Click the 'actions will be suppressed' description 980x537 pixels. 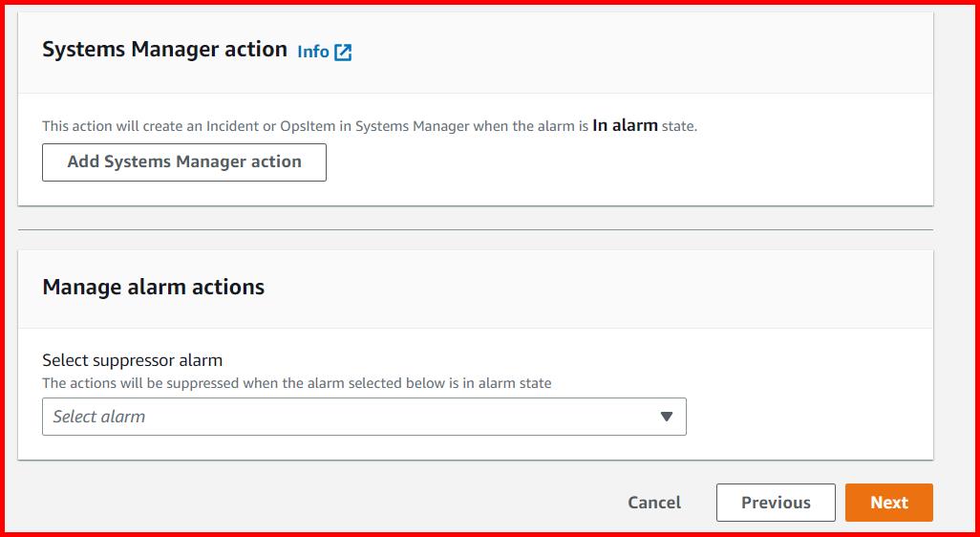297,383
